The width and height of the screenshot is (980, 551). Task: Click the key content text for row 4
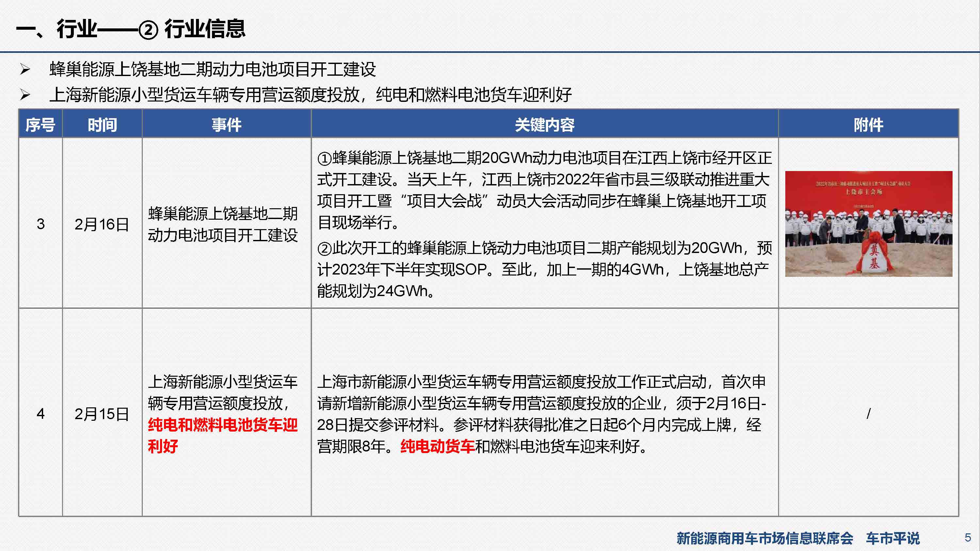(x=542, y=414)
